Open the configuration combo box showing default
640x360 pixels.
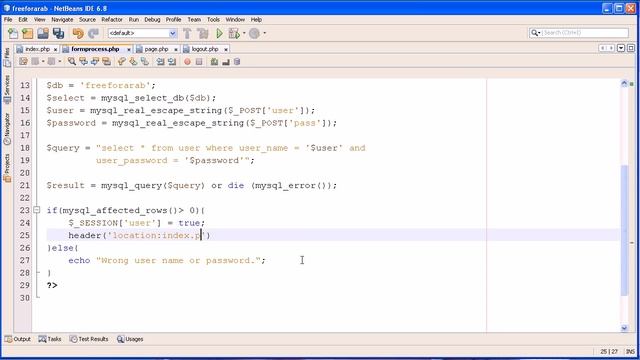tap(142, 33)
